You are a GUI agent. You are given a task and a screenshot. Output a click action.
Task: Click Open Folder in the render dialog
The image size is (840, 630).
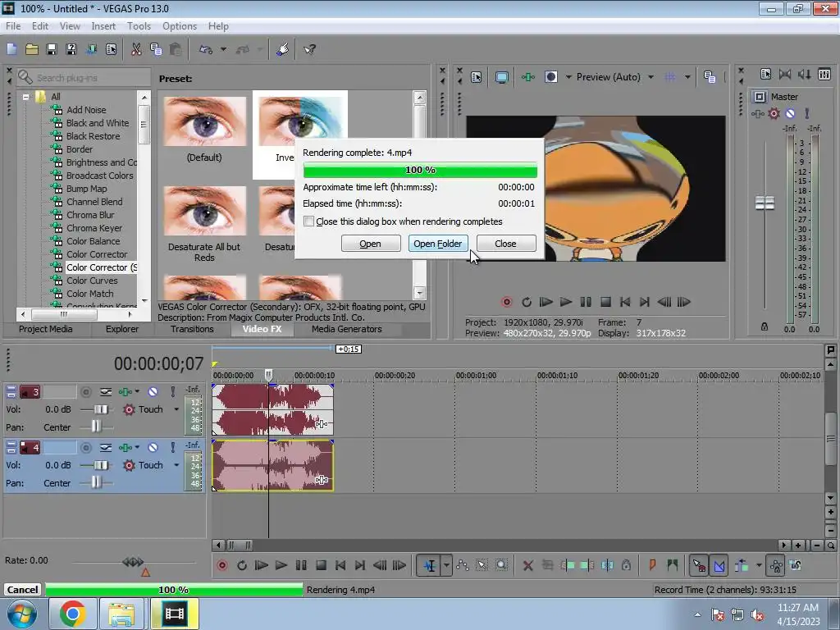coord(438,244)
